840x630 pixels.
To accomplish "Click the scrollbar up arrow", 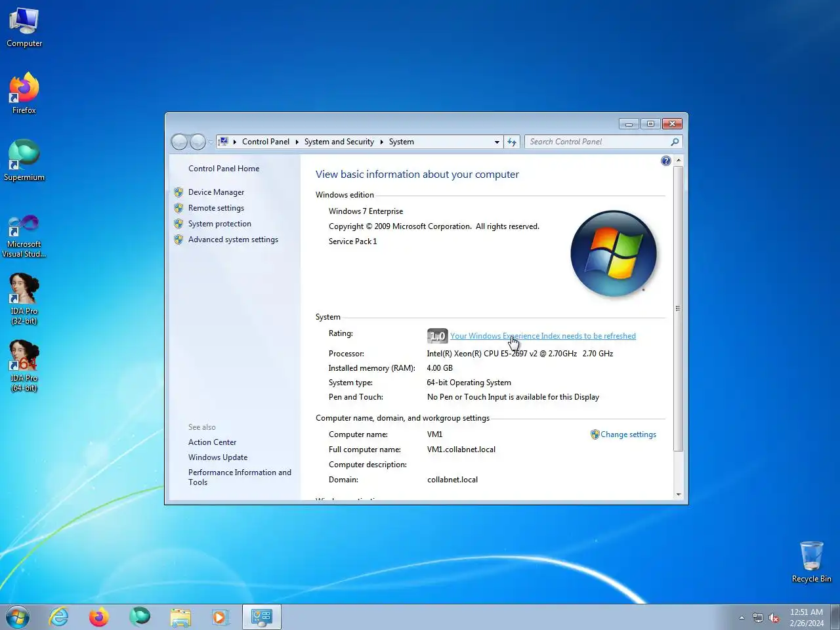I will 679,161.
